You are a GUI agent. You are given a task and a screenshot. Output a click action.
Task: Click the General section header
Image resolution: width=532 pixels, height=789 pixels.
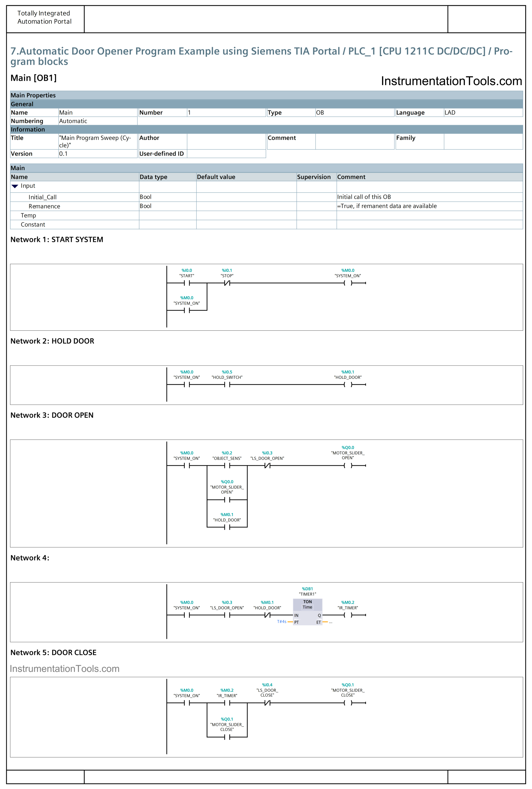point(266,104)
